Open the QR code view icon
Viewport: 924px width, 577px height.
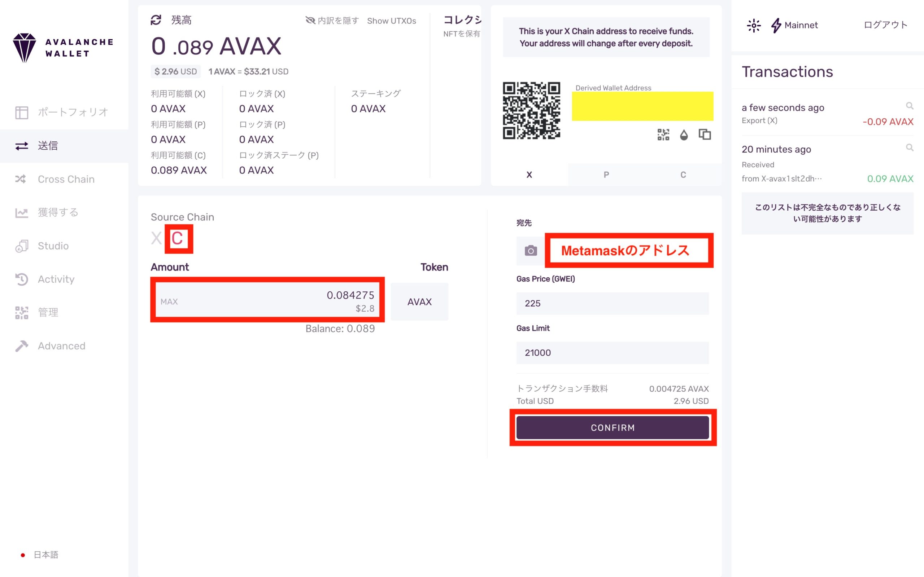point(663,135)
